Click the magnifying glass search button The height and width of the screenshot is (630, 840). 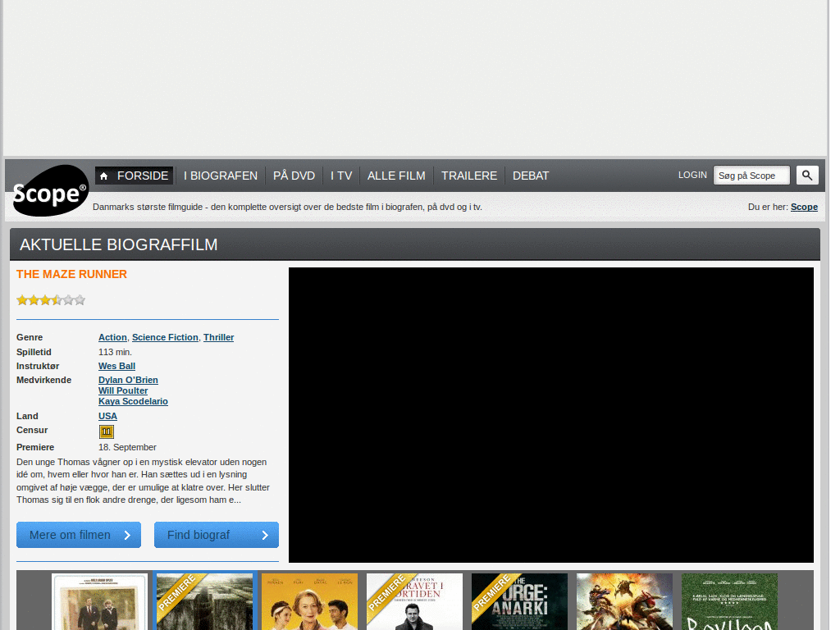pyautogui.click(x=807, y=176)
